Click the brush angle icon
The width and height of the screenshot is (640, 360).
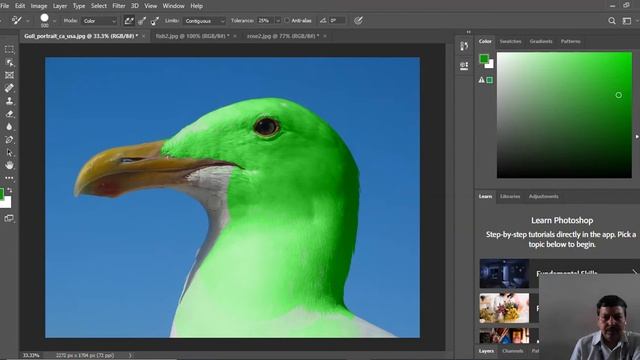click(323, 20)
